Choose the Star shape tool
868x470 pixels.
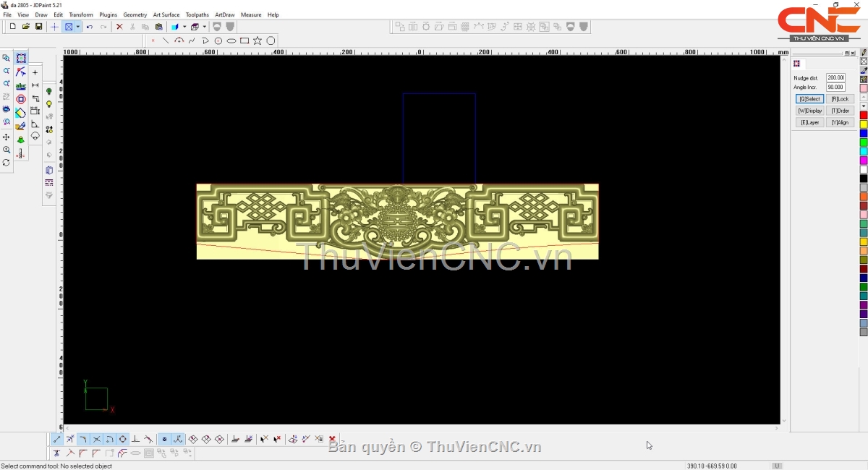[x=258, y=41]
